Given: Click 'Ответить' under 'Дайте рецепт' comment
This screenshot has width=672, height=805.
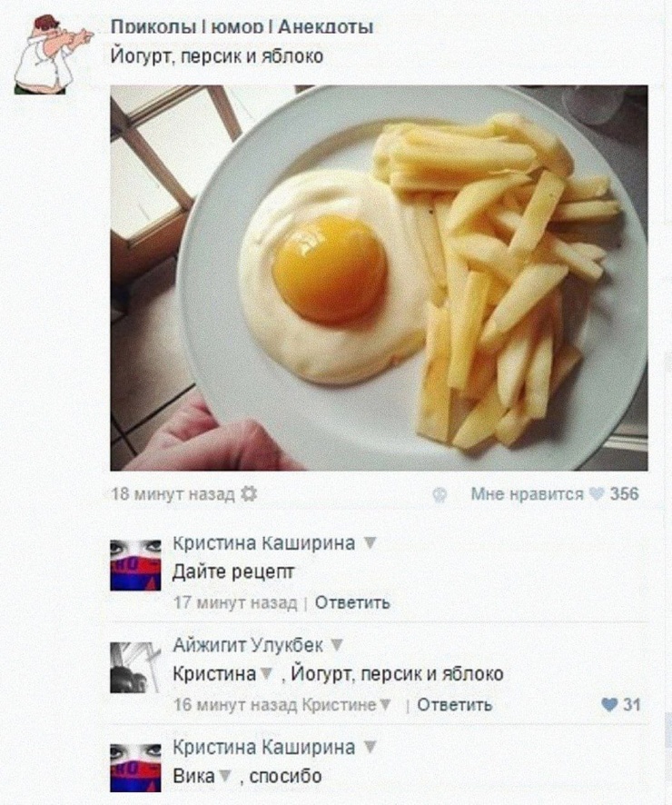Looking at the screenshot, I should click(x=352, y=602).
